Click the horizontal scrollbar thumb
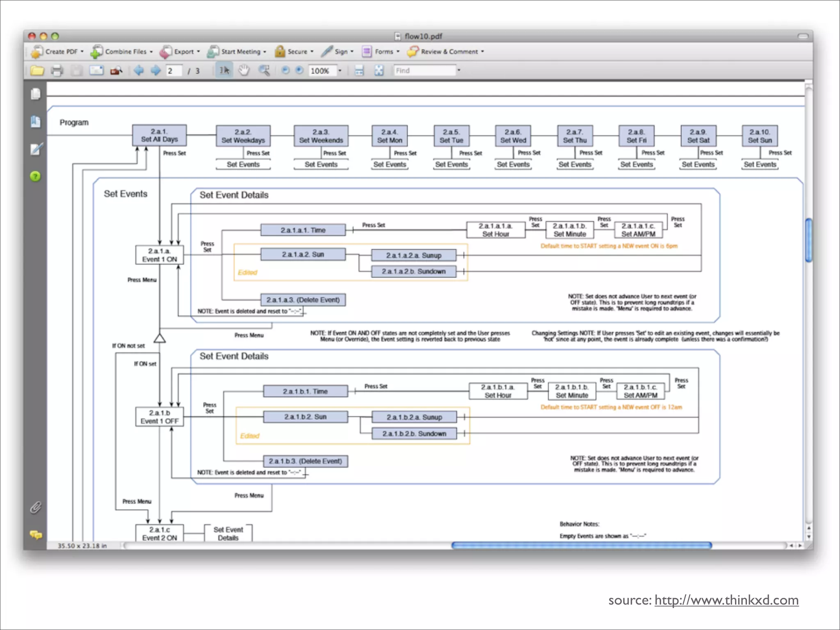 [x=581, y=545]
